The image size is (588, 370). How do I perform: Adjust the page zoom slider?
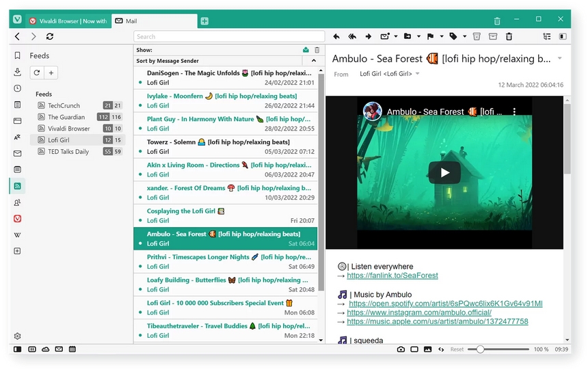480,349
